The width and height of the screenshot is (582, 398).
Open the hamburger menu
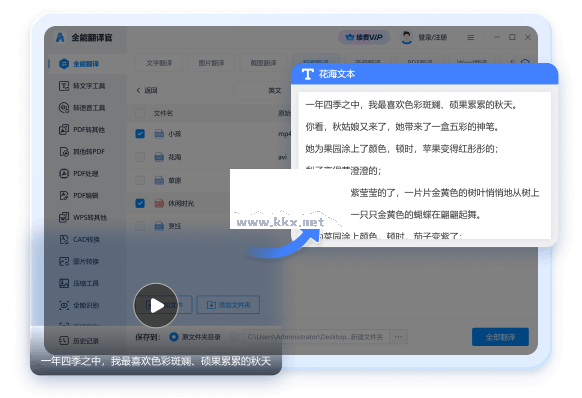click(470, 37)
